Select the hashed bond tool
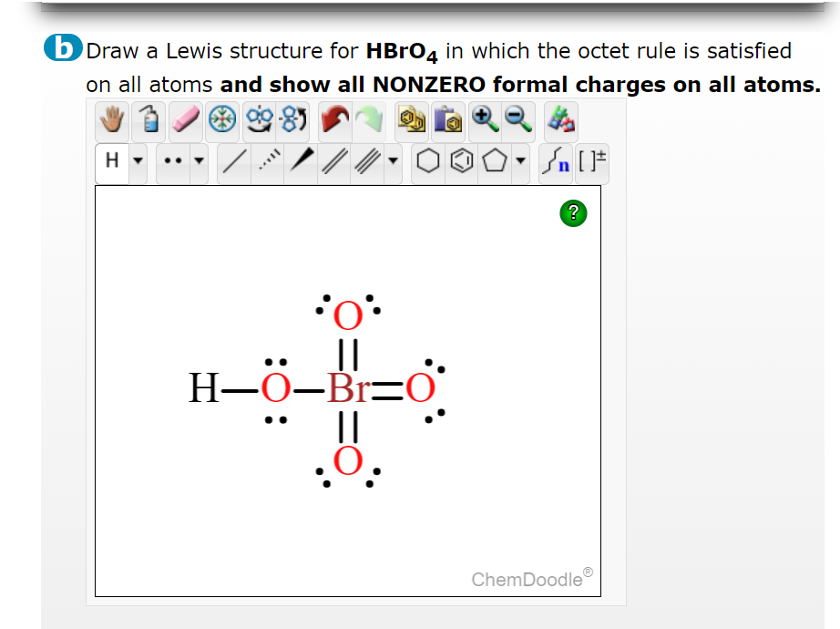 [269, 159]
